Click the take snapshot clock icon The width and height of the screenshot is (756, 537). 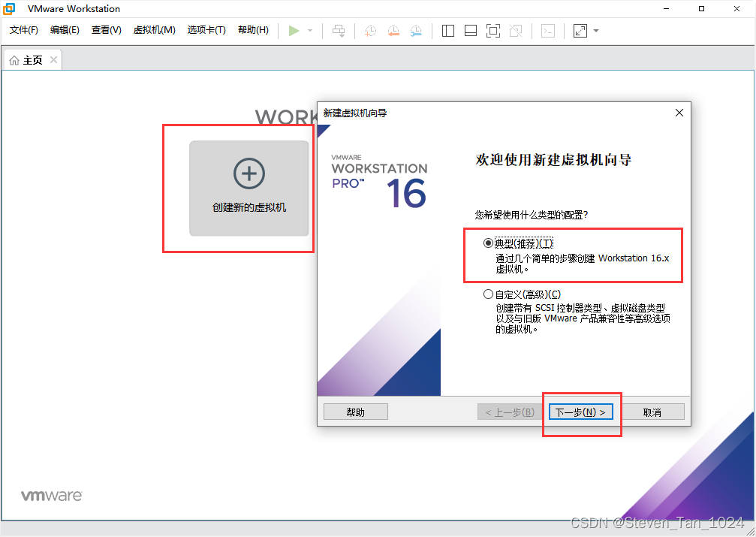(x=370, y=31)
